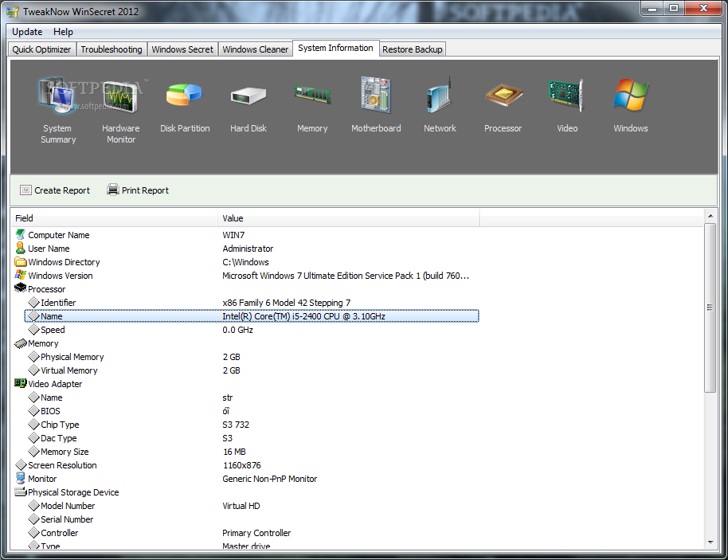Viewport: 728px width, 560px height.
Task: Click the scrollbar down arrow
Action: pyautogui.click(x=710, y=542)
